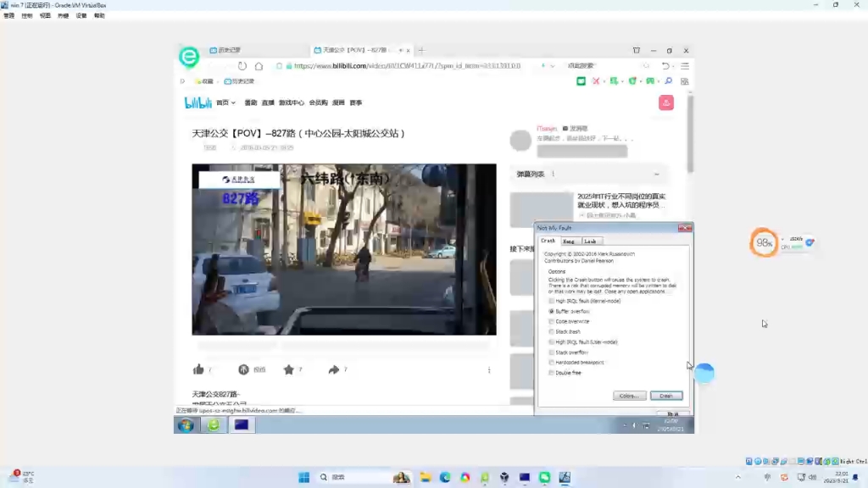868x488 pixels.
Task: Open the video more options vertical dots
Action: 489,369
